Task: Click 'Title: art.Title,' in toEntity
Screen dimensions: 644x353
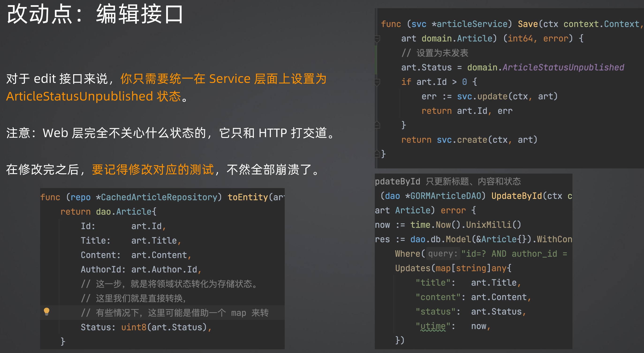Action: pyautogui.click(x=131, y=241)
